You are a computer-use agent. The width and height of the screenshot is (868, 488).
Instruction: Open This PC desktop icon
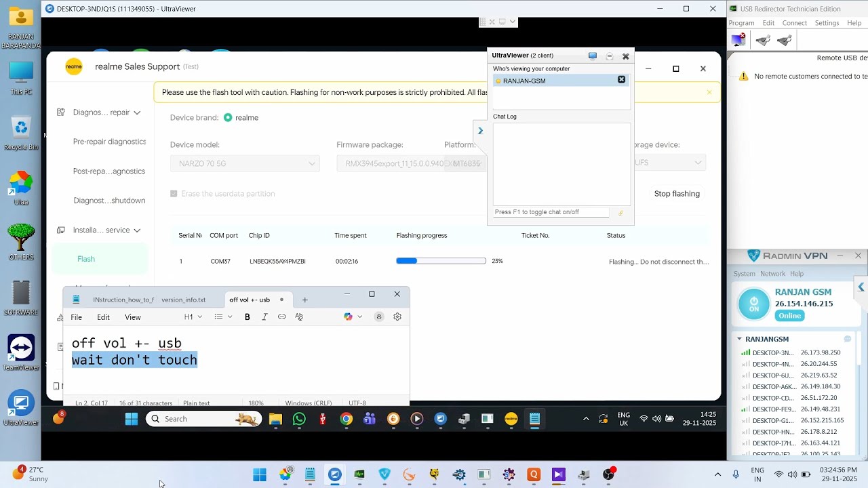(21, 78)
